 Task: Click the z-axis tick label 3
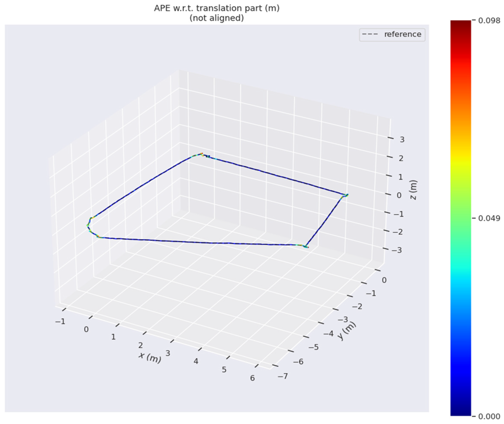pyautogui.click(x=402, y=139)
